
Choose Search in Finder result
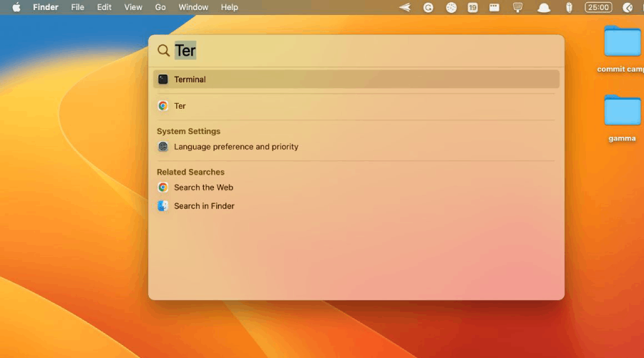pyautogui.click(x=204, y=206)
